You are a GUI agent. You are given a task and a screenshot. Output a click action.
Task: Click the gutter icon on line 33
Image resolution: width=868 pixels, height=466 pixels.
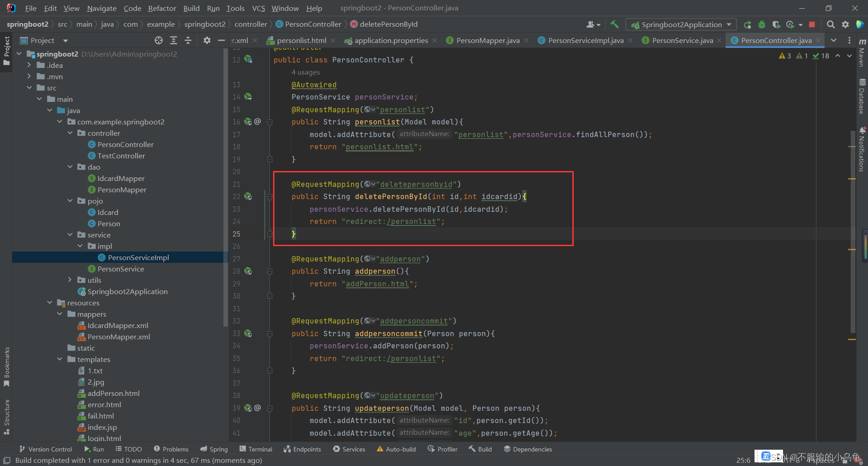click(248, 333)
